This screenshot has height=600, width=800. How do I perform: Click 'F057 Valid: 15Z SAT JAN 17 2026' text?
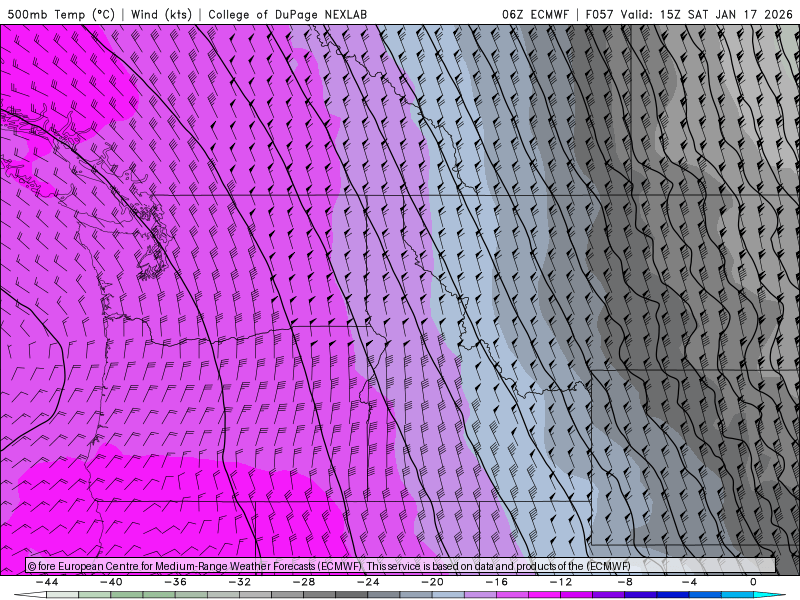click(689, 15)
